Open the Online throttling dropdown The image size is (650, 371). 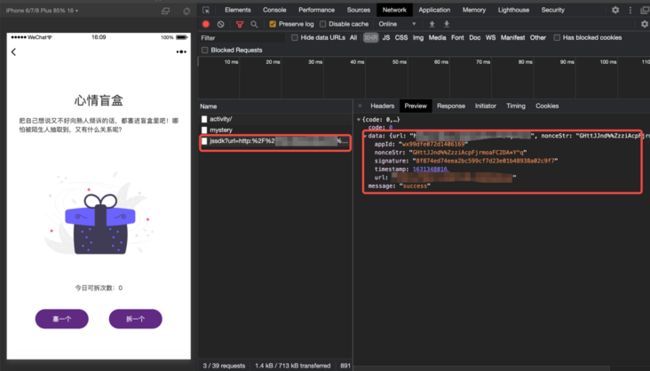[397, 24]
